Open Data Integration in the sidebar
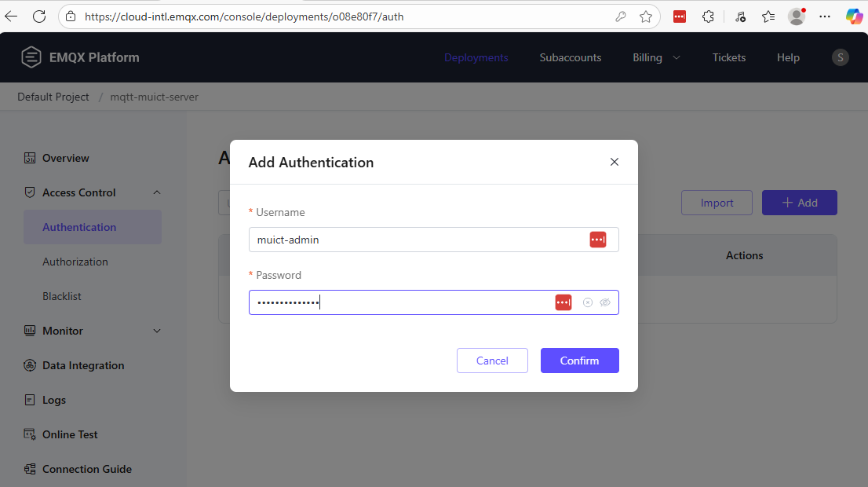The image size is (868, 487). (83, 365)
